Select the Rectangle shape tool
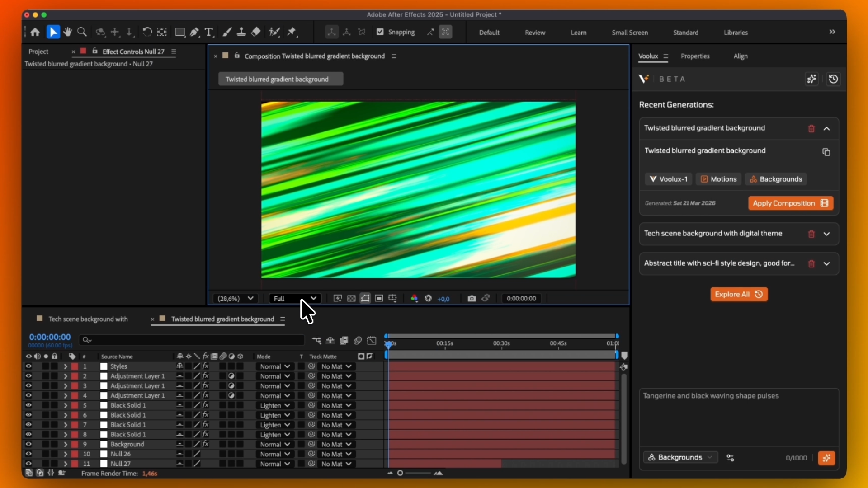This screenshot has width=868, height=488. [180, 32]
